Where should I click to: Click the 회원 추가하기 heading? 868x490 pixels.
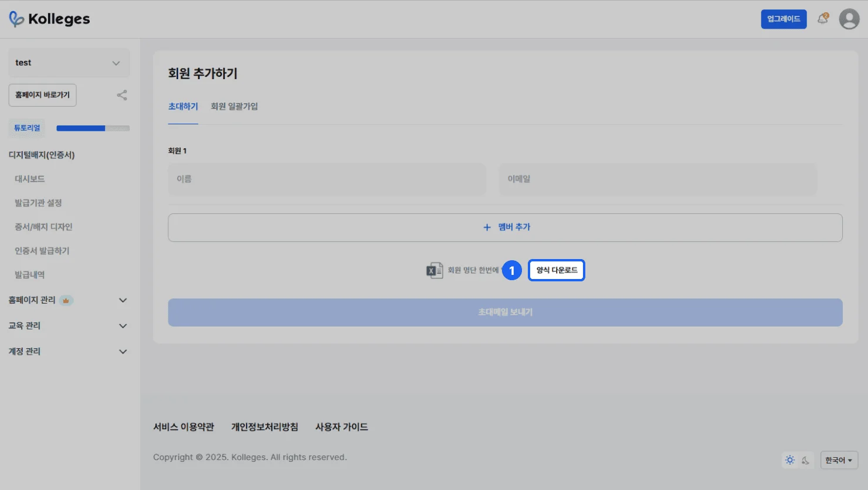(x=203, y=73)
